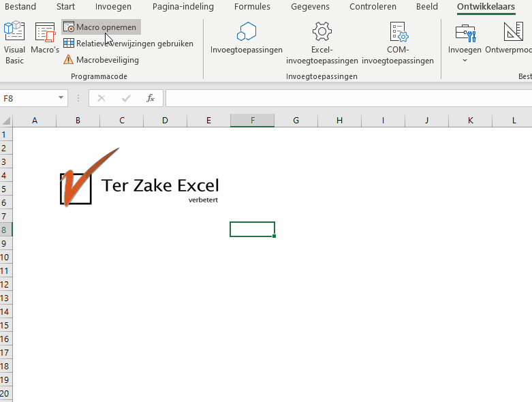
Task: Switch to the Formules tab
Action: (x=252, y=6)
